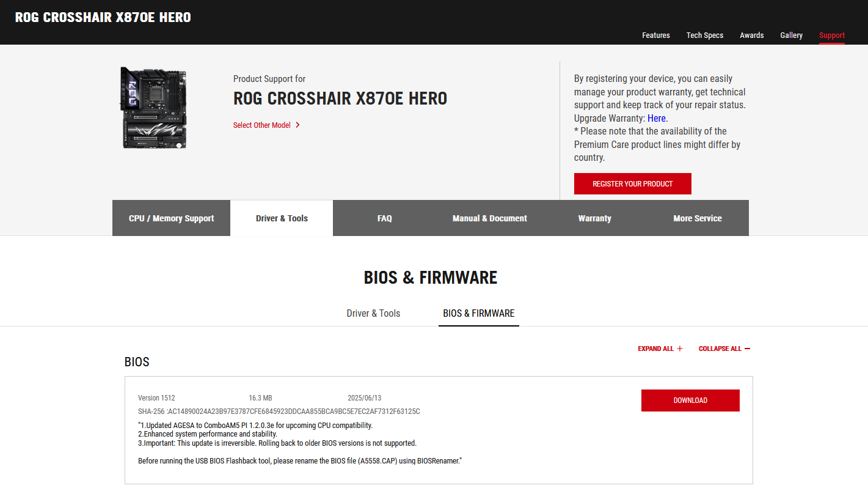Click the Select Other Model arrow icon

click(x=297, y=124)
